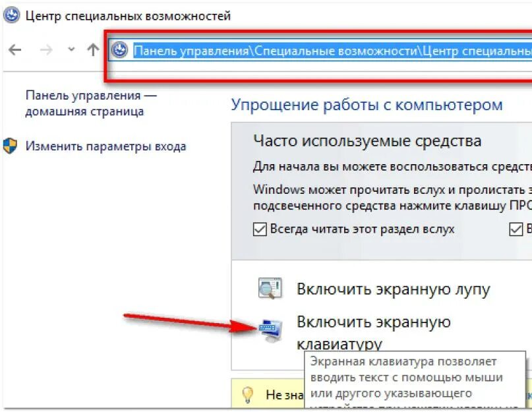This screenshot has width=532, height=412.
Task: Click heading Упрощение работы с компьютером
Action: pyautogui.click(x=367, y=105)
